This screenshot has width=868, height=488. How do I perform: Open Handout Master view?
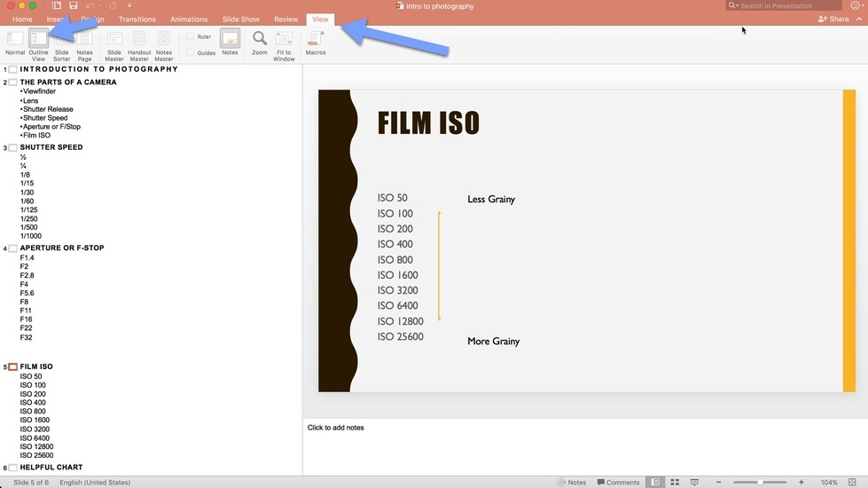pyautogui.click(x=139, y=41)
